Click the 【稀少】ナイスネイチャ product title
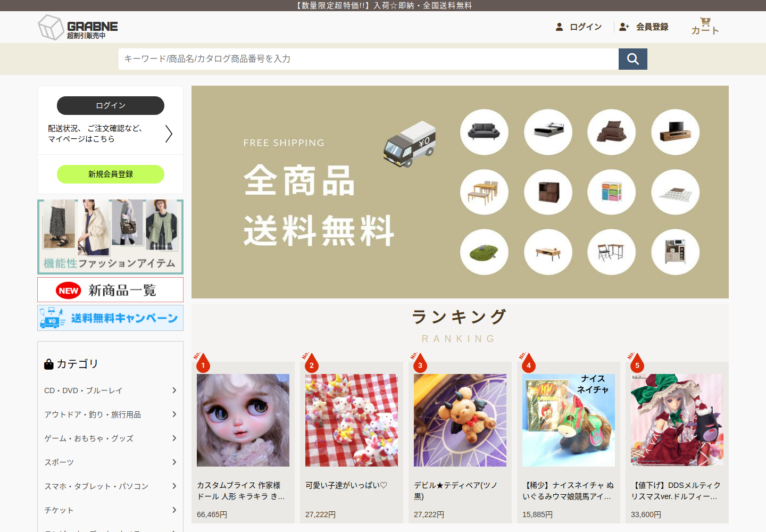This screenshot has width=766, height=532. [x=568, y=491]
